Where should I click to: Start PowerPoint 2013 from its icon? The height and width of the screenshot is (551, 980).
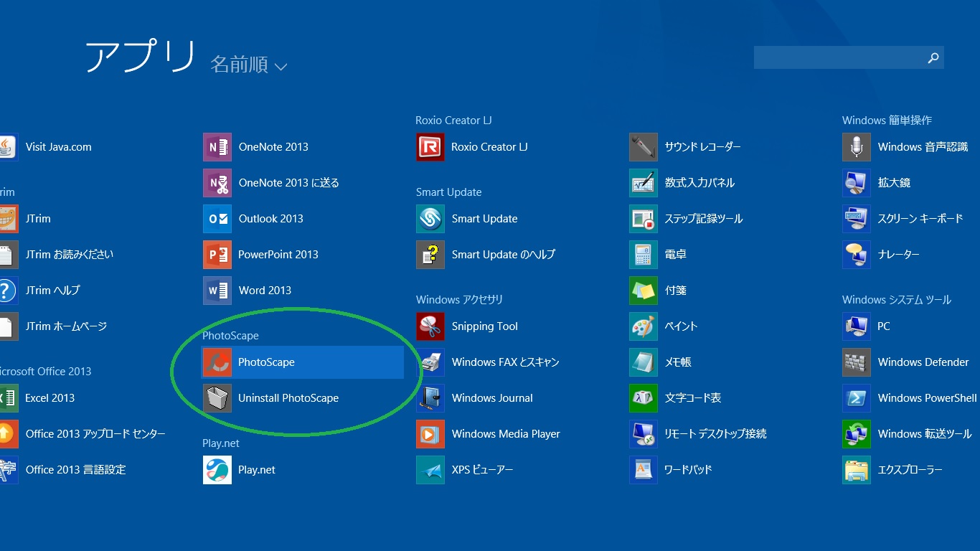click(x=217, y=255)
